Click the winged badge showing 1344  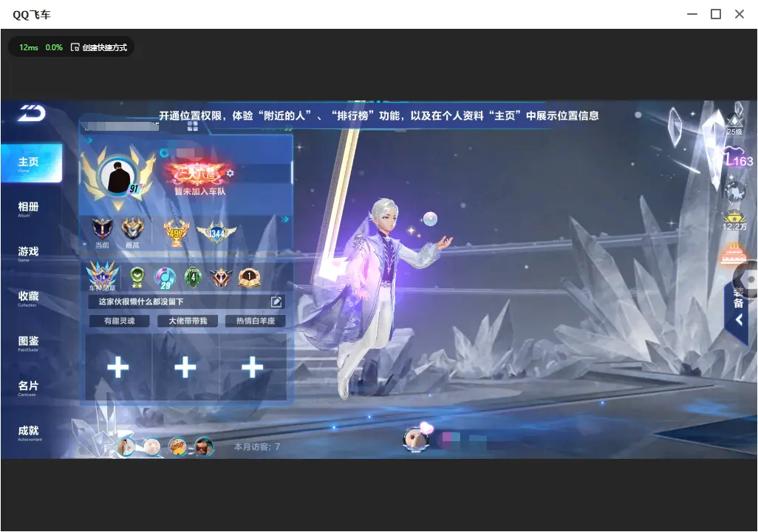coord(216,233)
